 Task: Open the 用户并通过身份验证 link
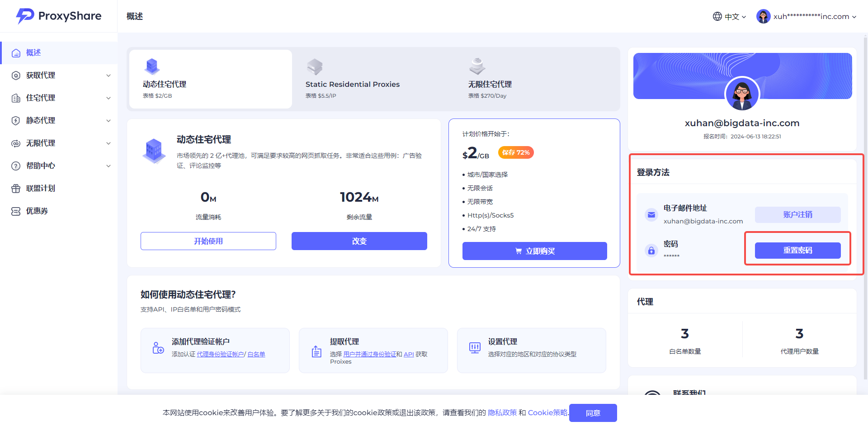[x=370, y=355]
